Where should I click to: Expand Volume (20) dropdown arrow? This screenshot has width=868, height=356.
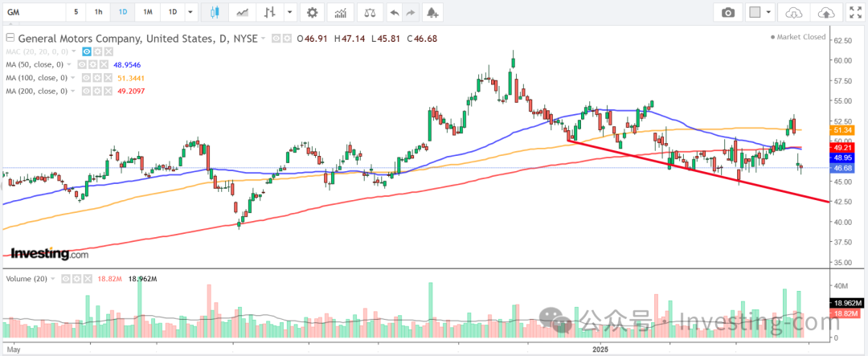(53, 279)
